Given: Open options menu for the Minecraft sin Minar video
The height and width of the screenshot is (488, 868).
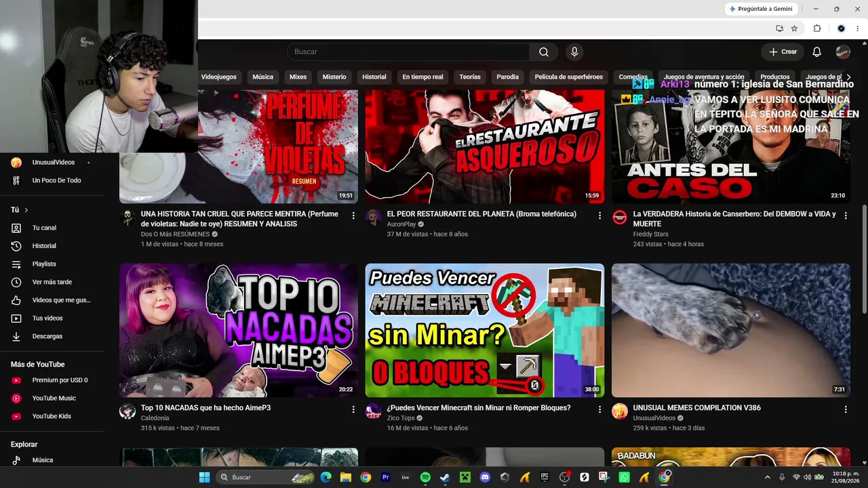Looking at the screenshot, I should point(599,409).
